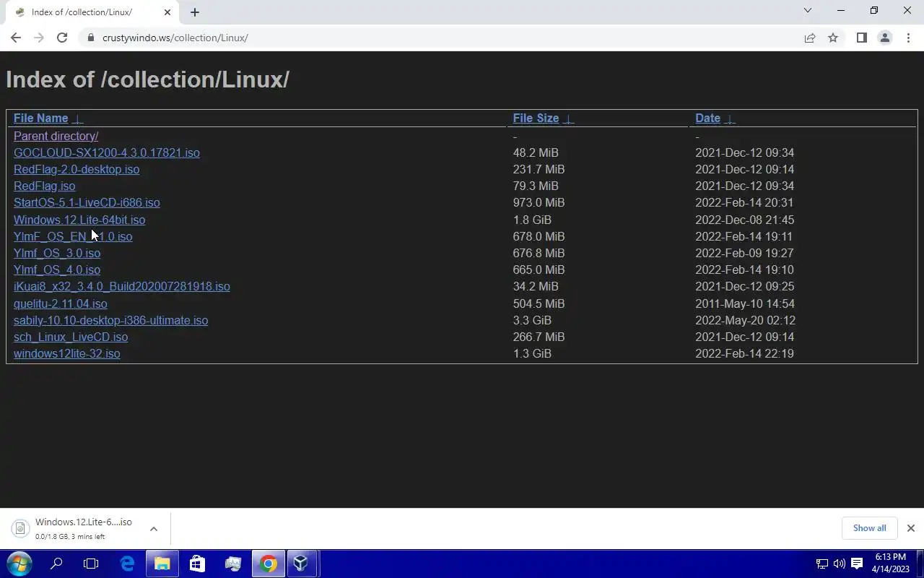
Task: Sort by File Size descending arrow
Action: (568, 119)
